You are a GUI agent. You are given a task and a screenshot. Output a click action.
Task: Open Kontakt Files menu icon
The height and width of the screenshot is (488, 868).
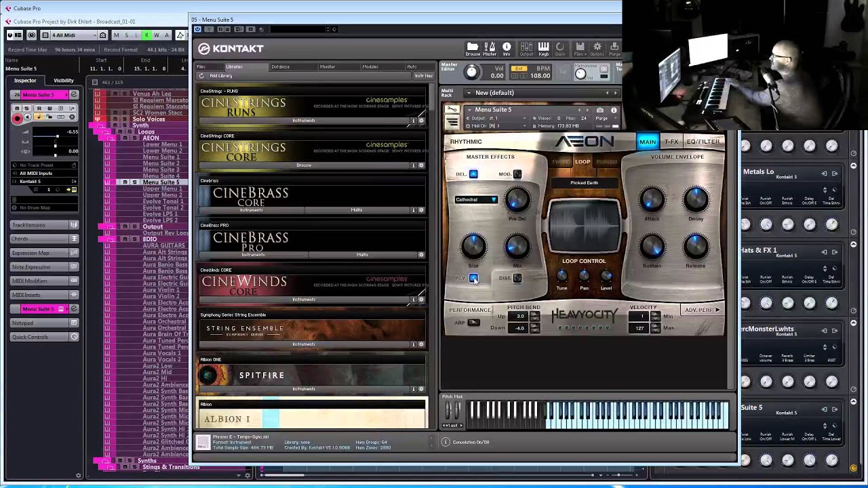[580, 49]
